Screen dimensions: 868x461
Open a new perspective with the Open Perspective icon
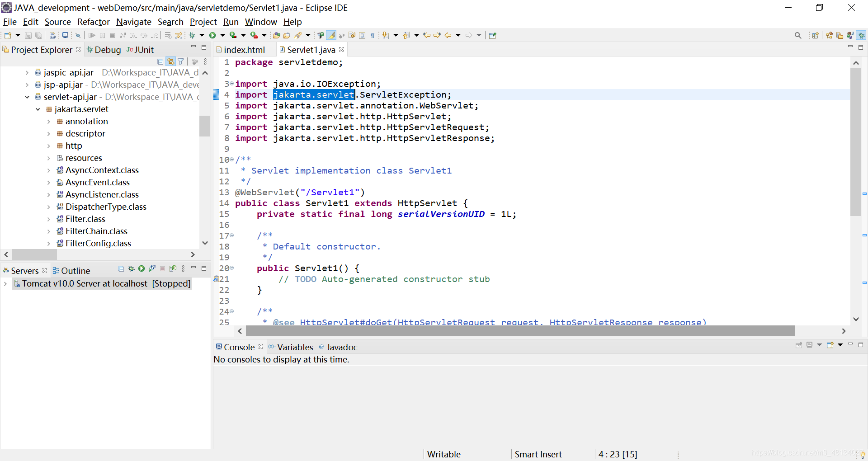(815, 35)
